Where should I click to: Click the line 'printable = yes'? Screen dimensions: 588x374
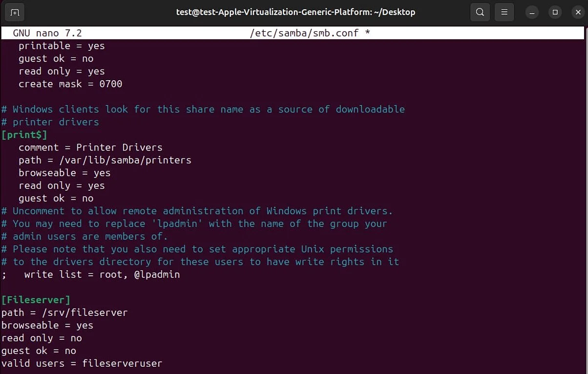coord(62,45)
